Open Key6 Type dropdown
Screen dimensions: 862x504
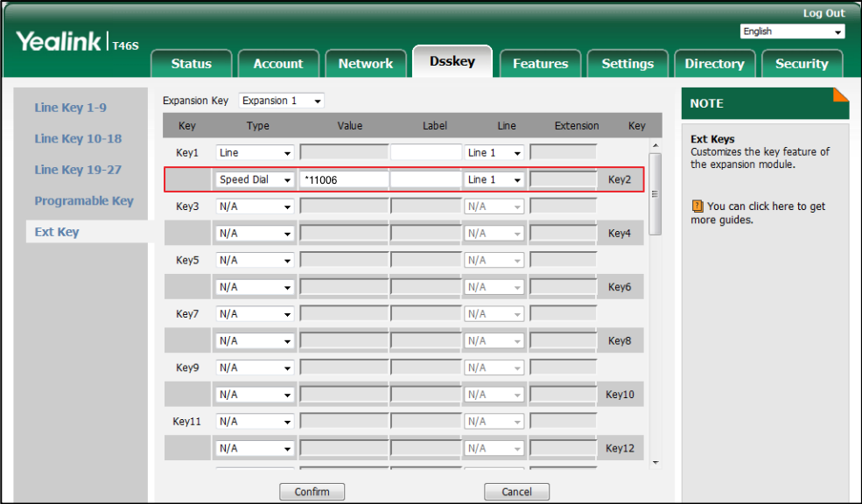[x=255, y=288]
